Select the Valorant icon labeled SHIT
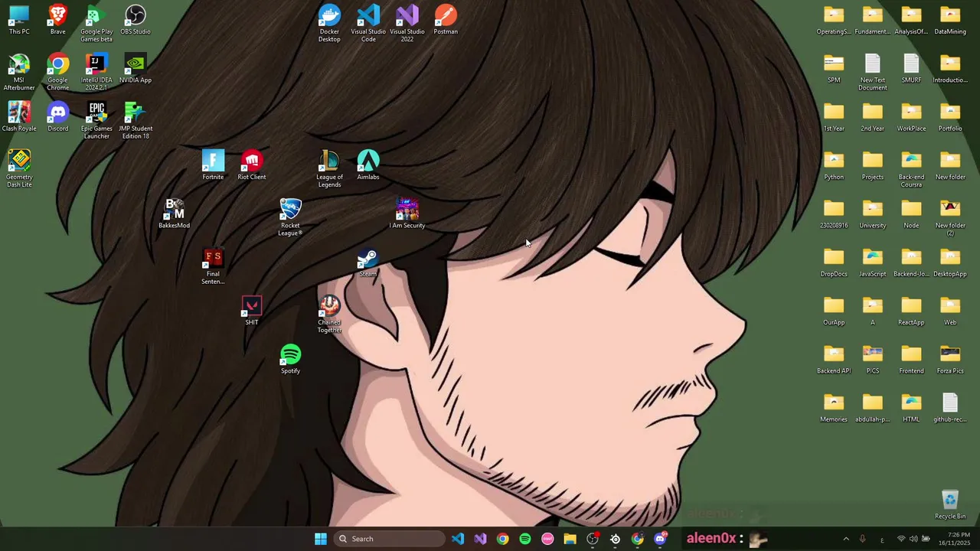Screen dimensions: 980x551 252,311
